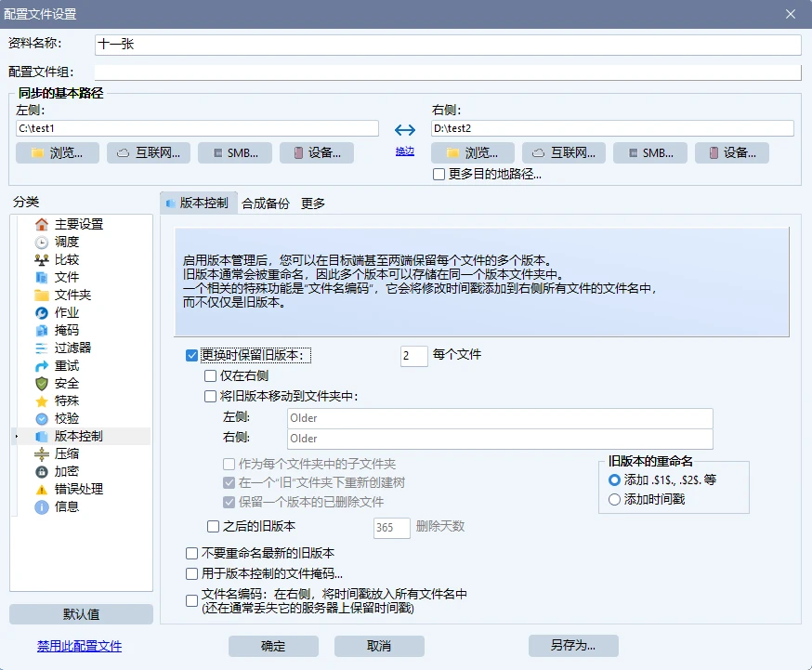Open the 版本控制 tab

click(x=199, y=203)
